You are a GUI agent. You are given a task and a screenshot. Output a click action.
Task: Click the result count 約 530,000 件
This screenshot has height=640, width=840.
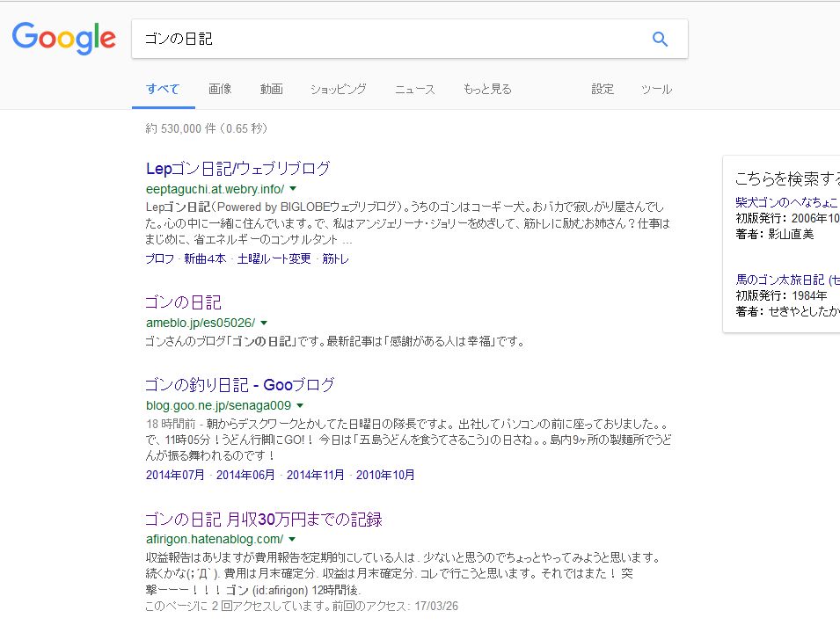pos(180,128)
